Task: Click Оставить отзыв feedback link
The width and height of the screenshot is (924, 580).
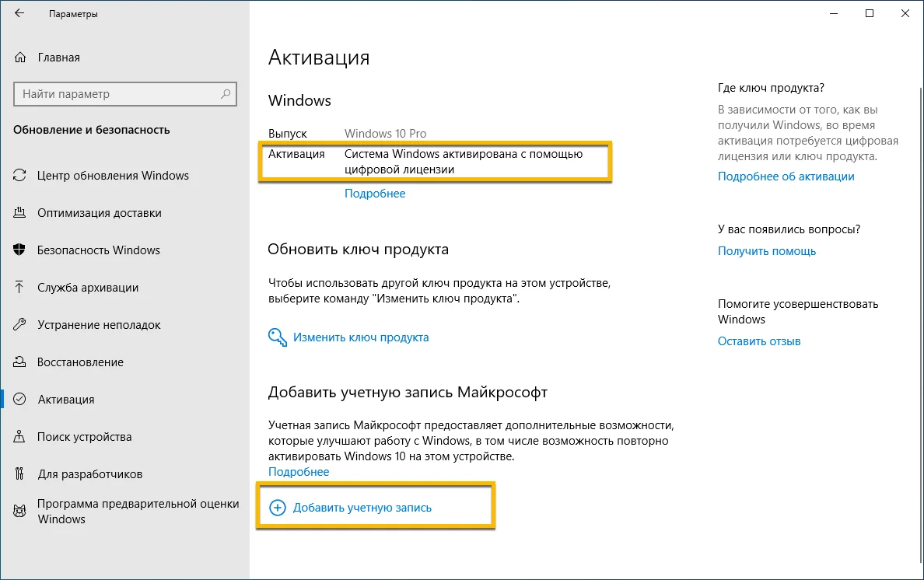Action: [x=759, y=341]
